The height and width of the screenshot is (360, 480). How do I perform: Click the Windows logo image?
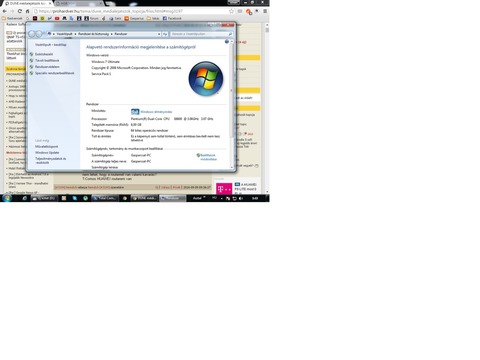pos(206,79)
